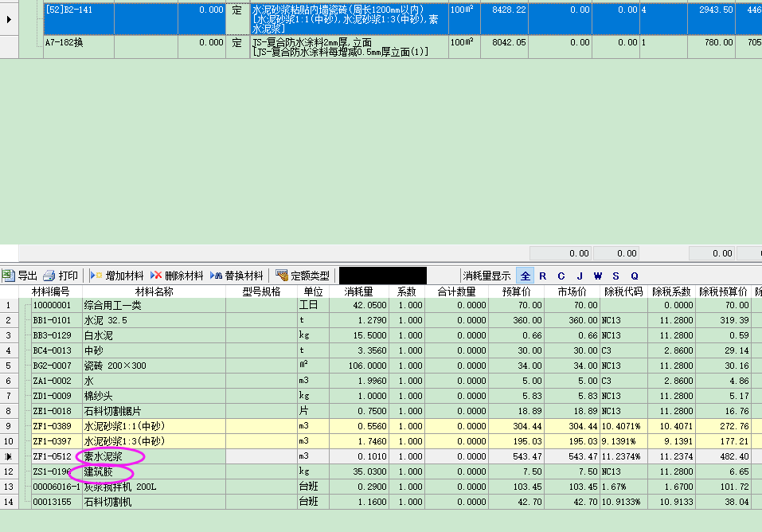
Task: Click the 增加材料 add material icon
Action: pos(96,276)
